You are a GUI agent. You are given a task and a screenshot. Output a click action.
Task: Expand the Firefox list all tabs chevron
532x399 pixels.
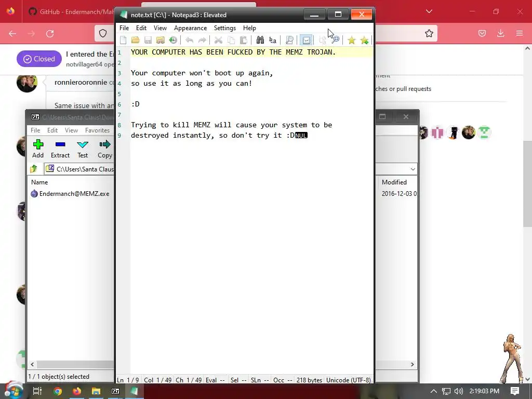[x=429, y=11]
